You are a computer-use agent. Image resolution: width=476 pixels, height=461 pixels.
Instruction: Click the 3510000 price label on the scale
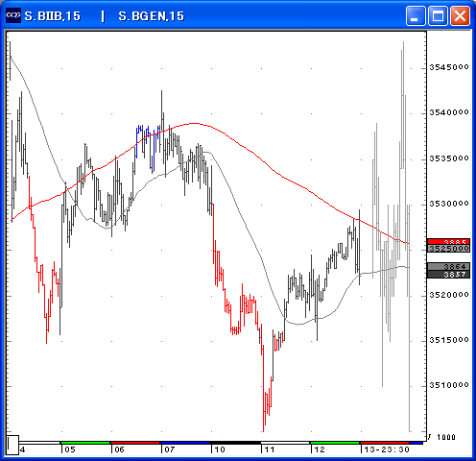coord(449,385)
